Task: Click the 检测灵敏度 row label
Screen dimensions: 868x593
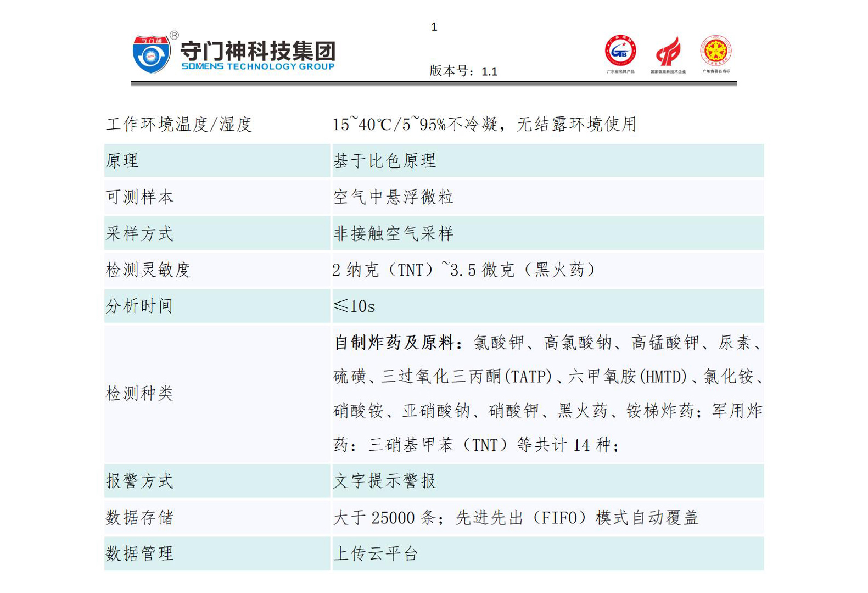Action: [x=148, y=270]
